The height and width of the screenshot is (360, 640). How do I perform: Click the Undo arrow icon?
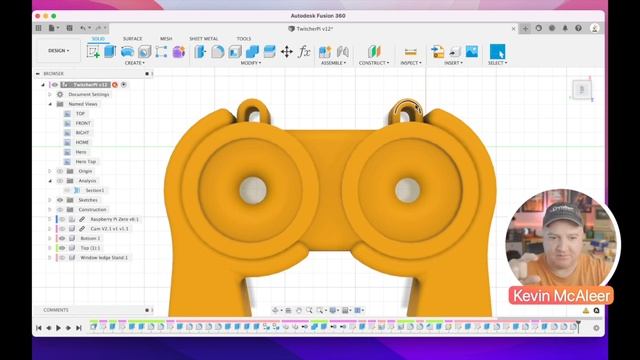(83, 28)
